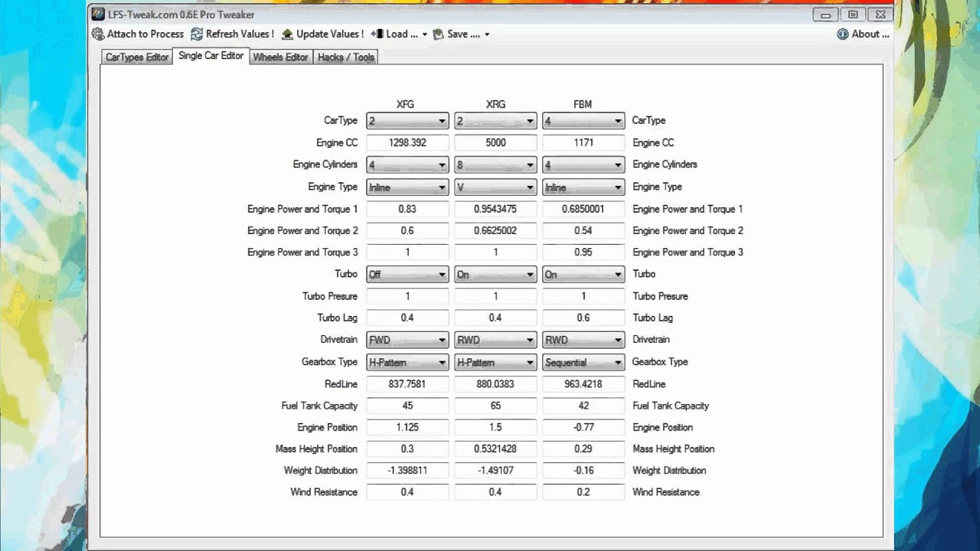Screen dimensions: 980x551
Task: Click FBM Engine CC field 1171
Action: (583, 142)
